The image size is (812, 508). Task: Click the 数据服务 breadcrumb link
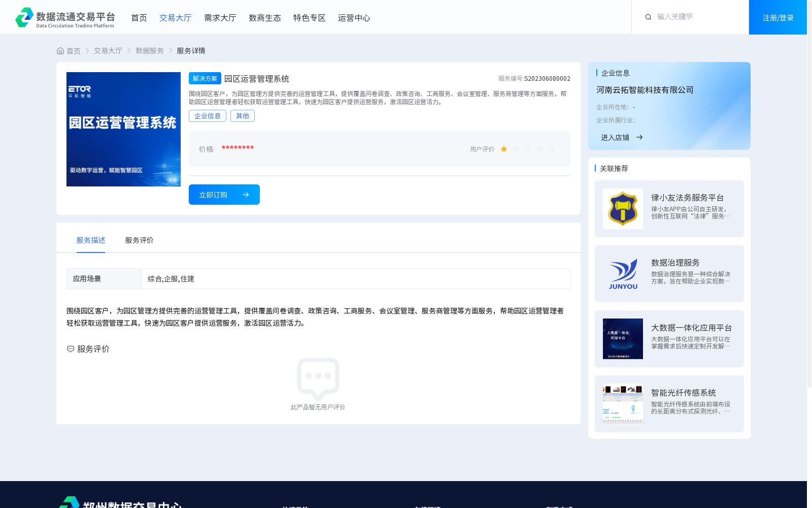(x=150, y=51)
